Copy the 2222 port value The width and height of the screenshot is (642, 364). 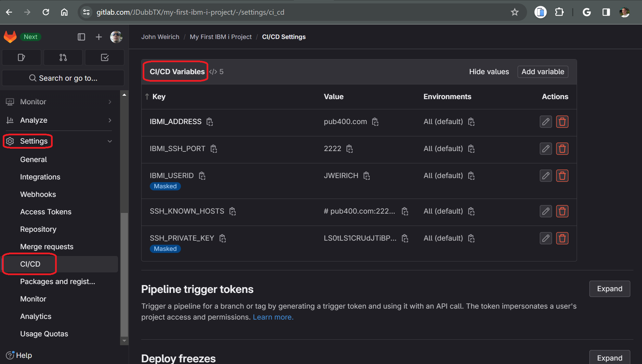tap(350, 149)
